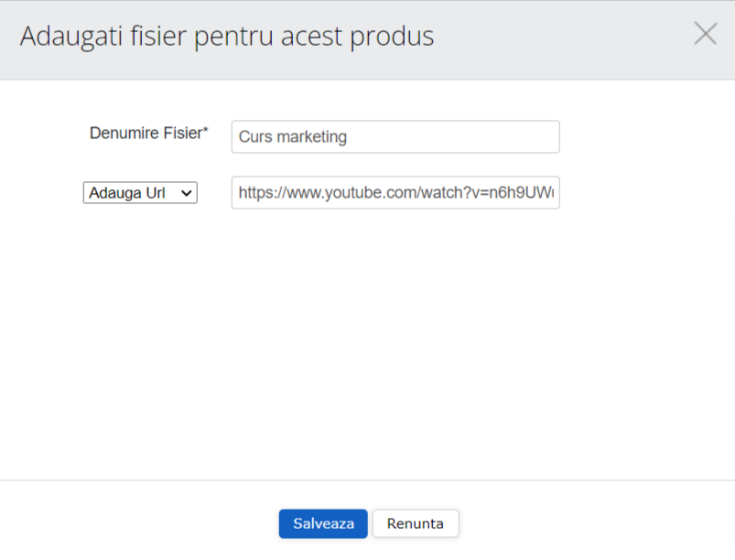Expand the file source type selector

tap(140, 193)
